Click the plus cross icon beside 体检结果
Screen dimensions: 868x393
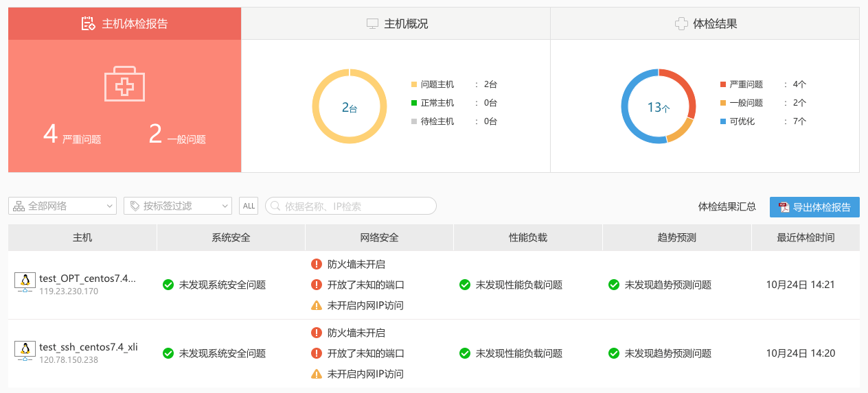coord(681,24)
